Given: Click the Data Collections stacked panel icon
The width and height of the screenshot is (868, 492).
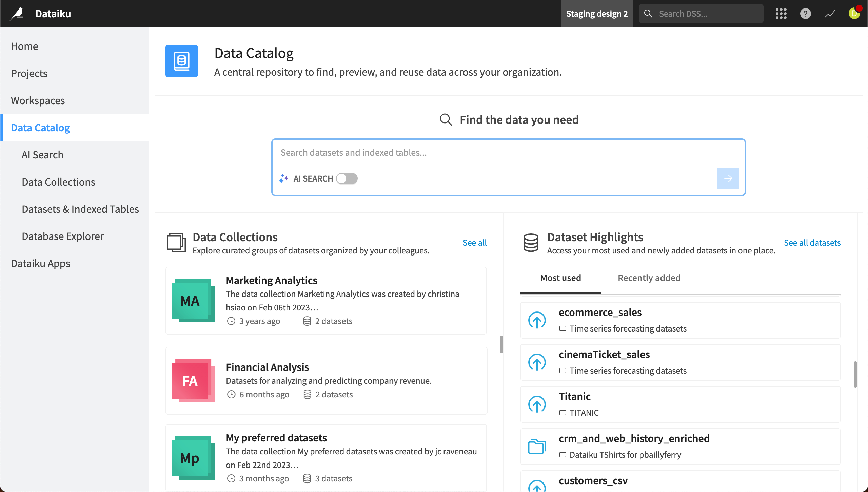Looking at the screenshot, I should (x=176, y=242).
